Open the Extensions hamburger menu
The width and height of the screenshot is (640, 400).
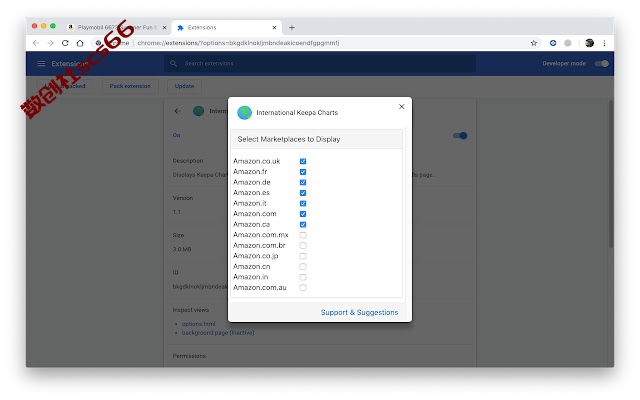(41, 63)
